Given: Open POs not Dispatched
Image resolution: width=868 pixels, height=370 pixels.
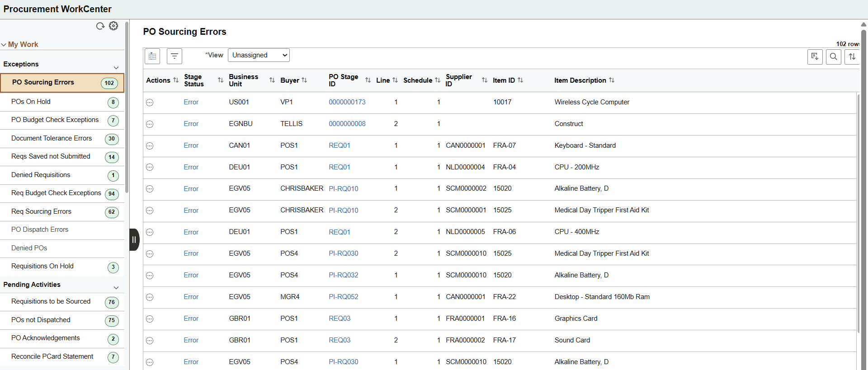Looking at the screenshot, I should pos(62,320).
